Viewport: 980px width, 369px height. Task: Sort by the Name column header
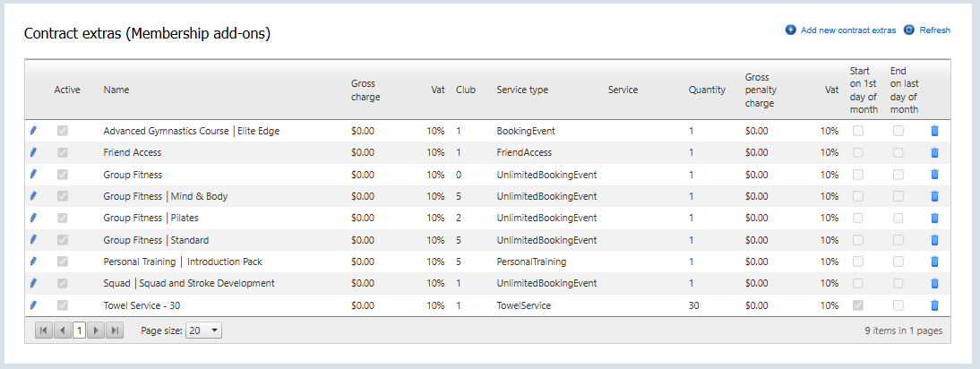pos(116,90)
